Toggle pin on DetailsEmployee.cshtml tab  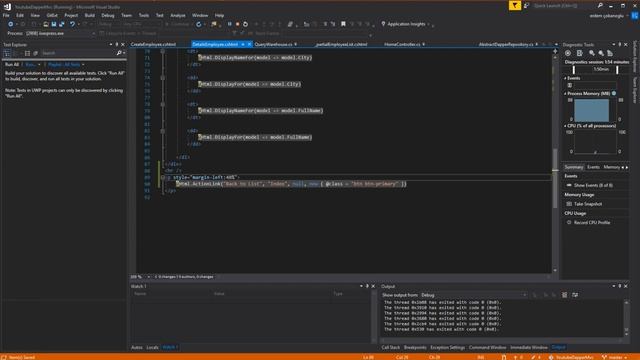tap(242, 44)
